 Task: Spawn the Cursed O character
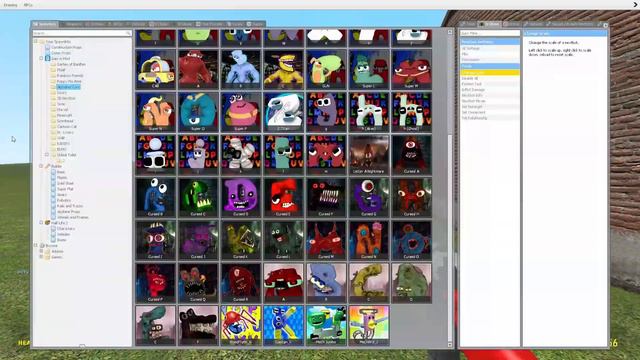click(411, 240)
